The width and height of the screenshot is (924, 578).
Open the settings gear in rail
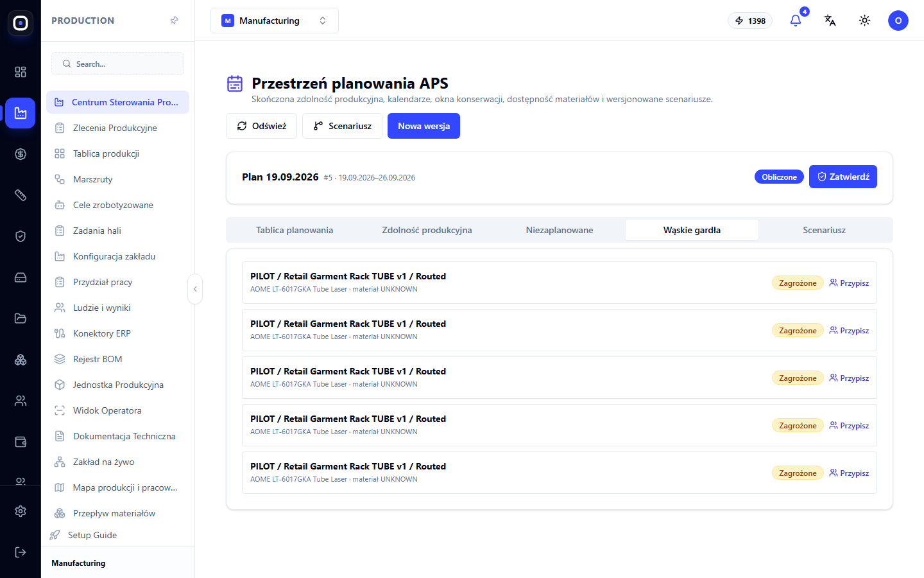(21, 511)
